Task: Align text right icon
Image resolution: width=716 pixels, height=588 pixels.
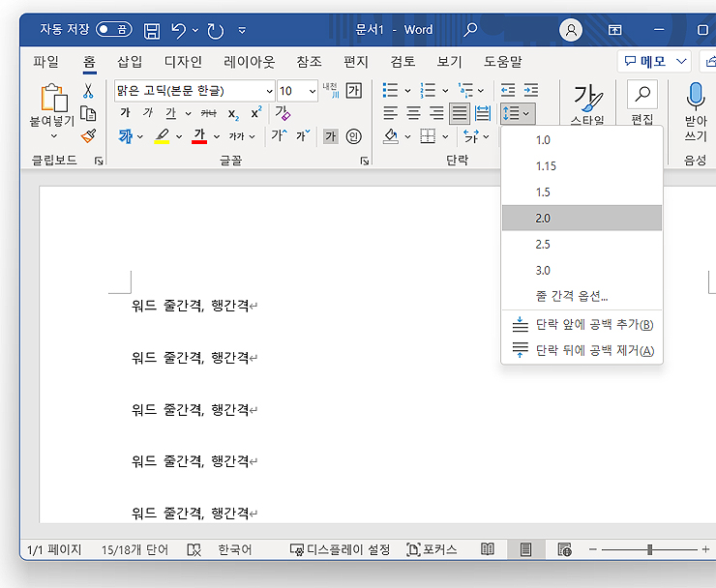Action: [437, 113]
